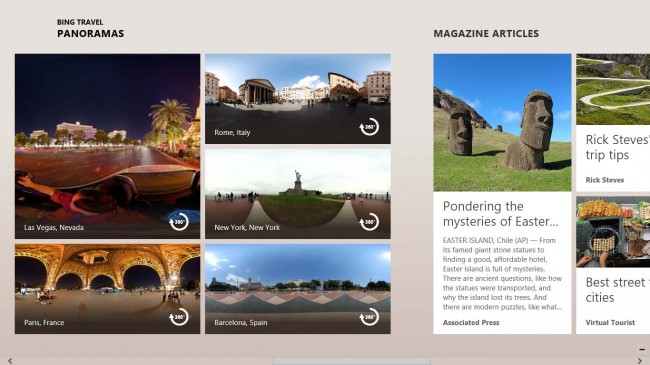Open the 360 icon on Paris, France panorama
Screen dimensions: 650x365
tap(179, 317)
